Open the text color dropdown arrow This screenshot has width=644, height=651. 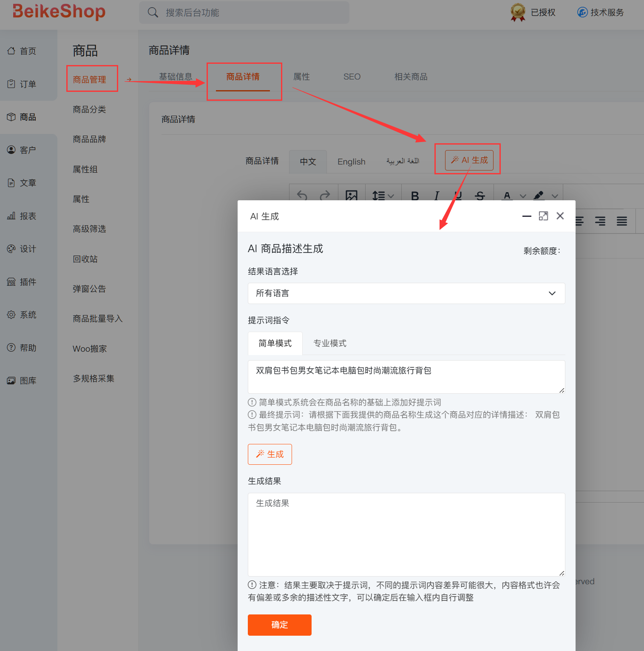tap(523, 196)
